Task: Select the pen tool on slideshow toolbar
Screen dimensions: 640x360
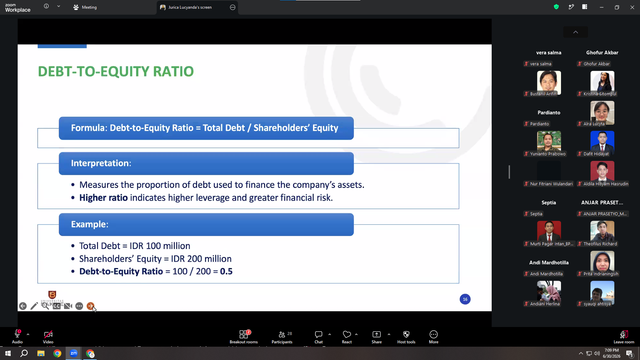Action: point(34,306)
